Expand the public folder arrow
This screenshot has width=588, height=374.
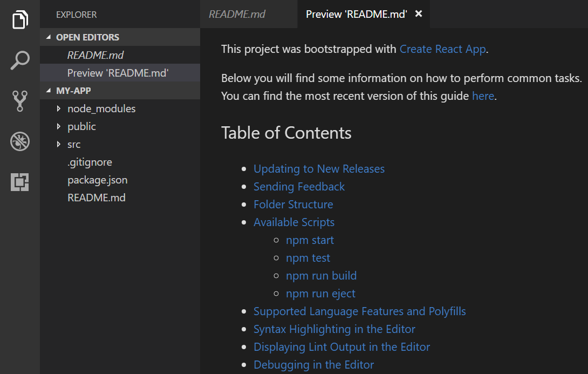click(x=58, y=126)
